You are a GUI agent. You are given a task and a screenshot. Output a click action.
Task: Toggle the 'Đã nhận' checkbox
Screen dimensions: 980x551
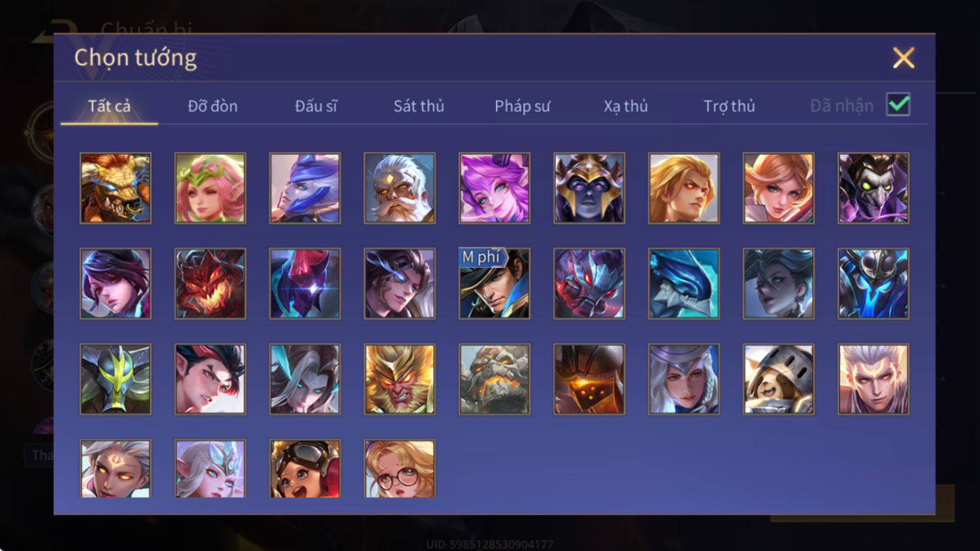click(898, 104)
